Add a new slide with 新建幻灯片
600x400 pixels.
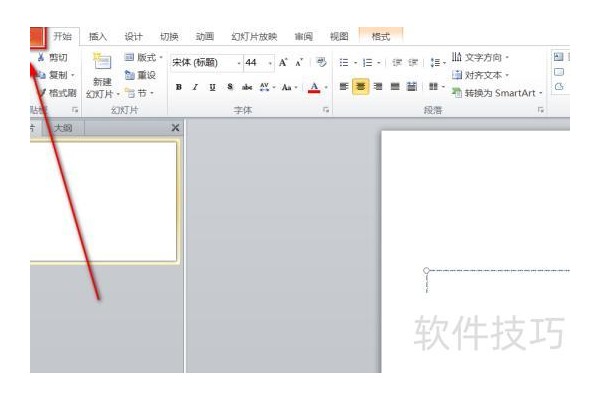tap(102, 76)
